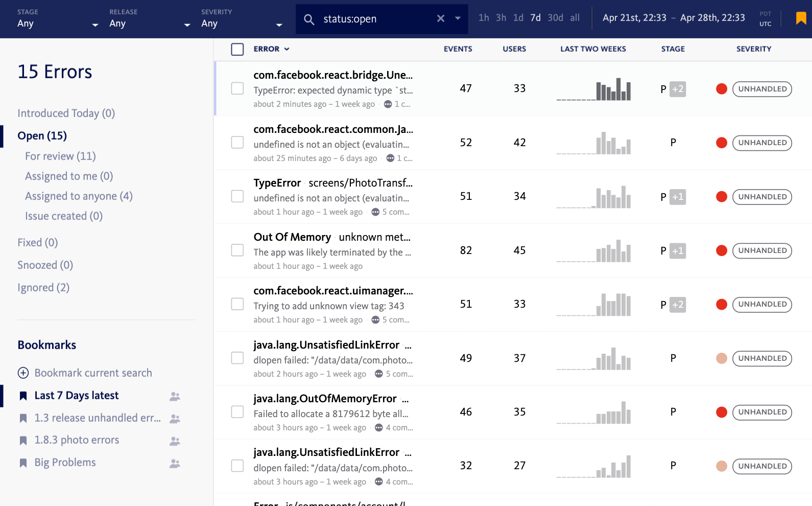Image resolution: width=812 pixels, height=506 pixels.
Task: Select the For review (11) filter
Action: coord(60,156)
